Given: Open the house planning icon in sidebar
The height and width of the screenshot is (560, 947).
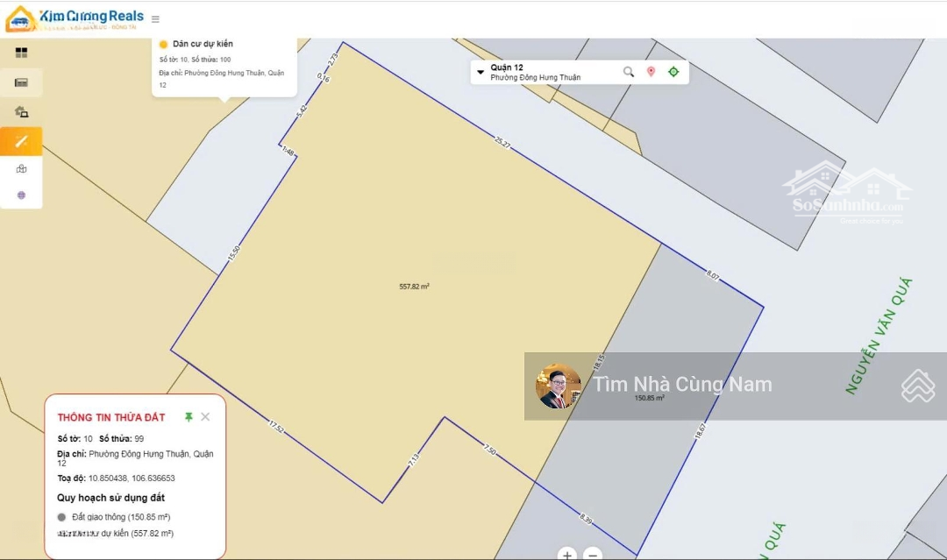Looking at the screenshot, I should tap(21, 111).
